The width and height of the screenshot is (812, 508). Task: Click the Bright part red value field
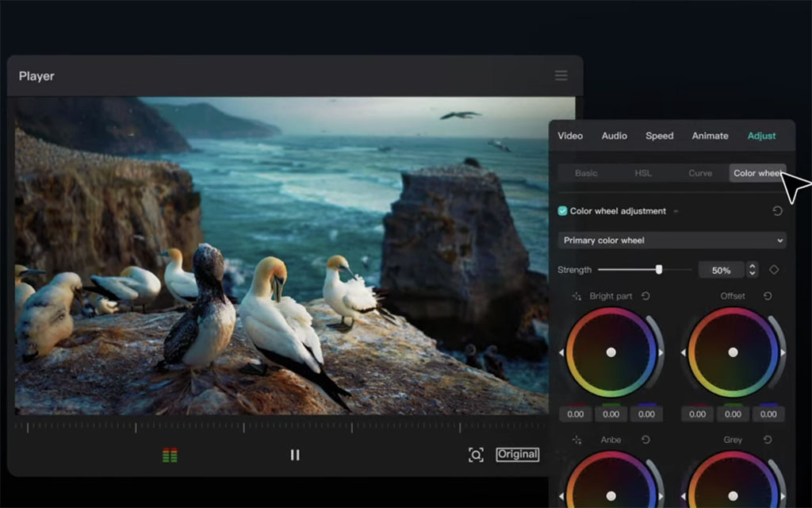point(576,414)
